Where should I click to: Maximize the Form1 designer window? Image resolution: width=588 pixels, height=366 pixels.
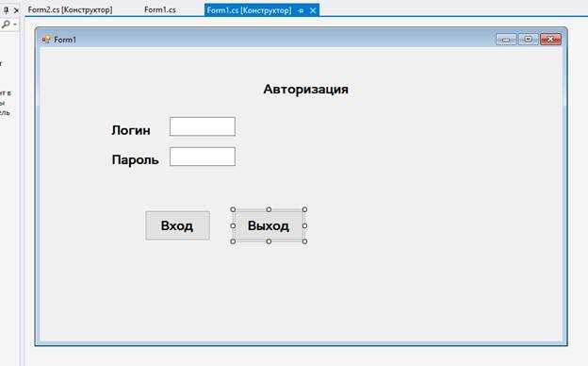[528, 39]
